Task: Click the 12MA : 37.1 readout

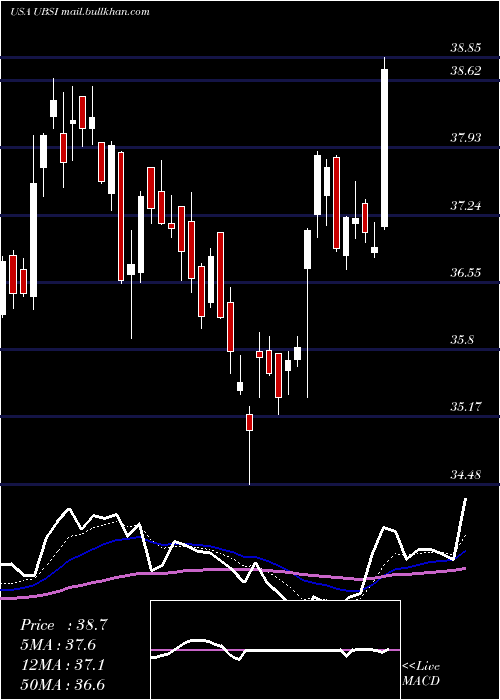Action: pyautogui.click(x=62, y=665)
